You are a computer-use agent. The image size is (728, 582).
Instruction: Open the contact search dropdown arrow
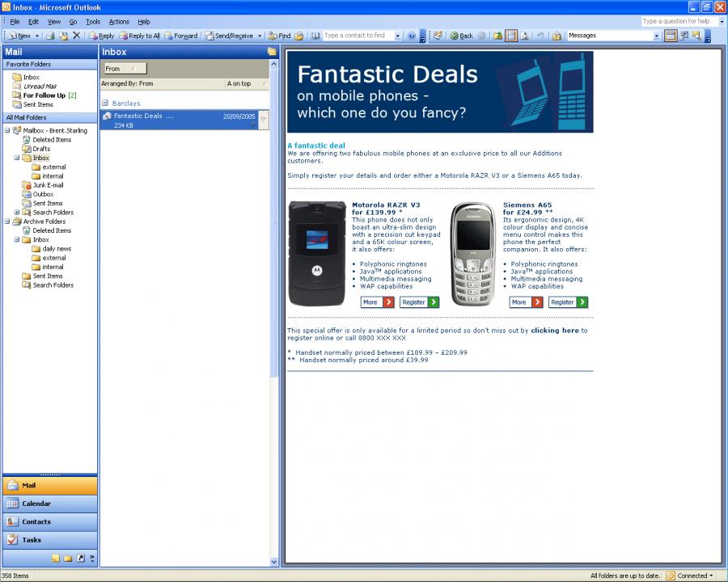coord(398,36)
